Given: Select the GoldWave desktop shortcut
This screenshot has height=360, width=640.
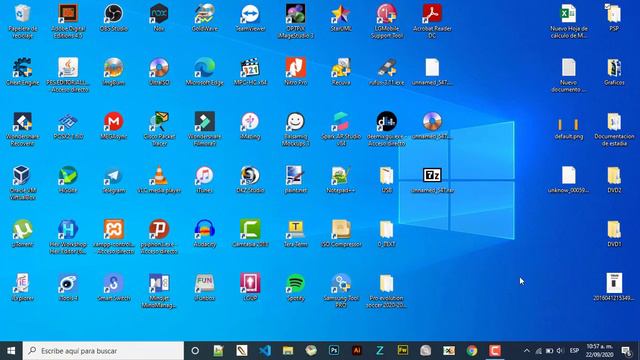Looking at the screenshot, I should click(204, 18).
